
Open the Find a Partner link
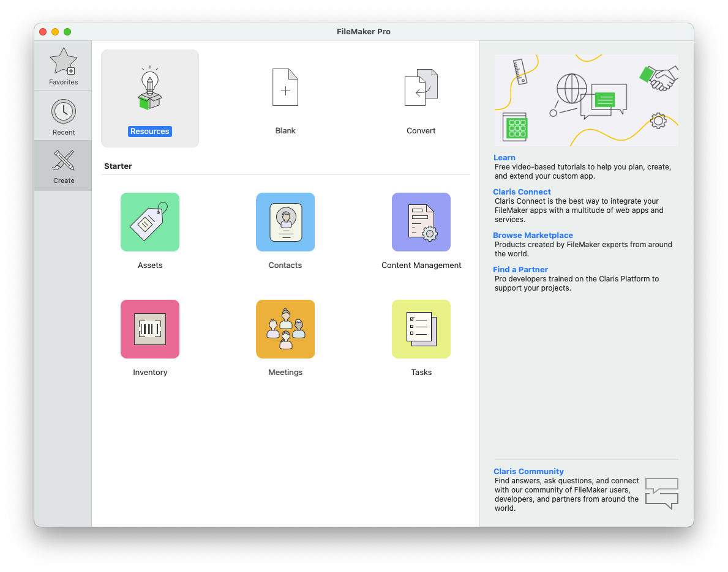point(520,269)
